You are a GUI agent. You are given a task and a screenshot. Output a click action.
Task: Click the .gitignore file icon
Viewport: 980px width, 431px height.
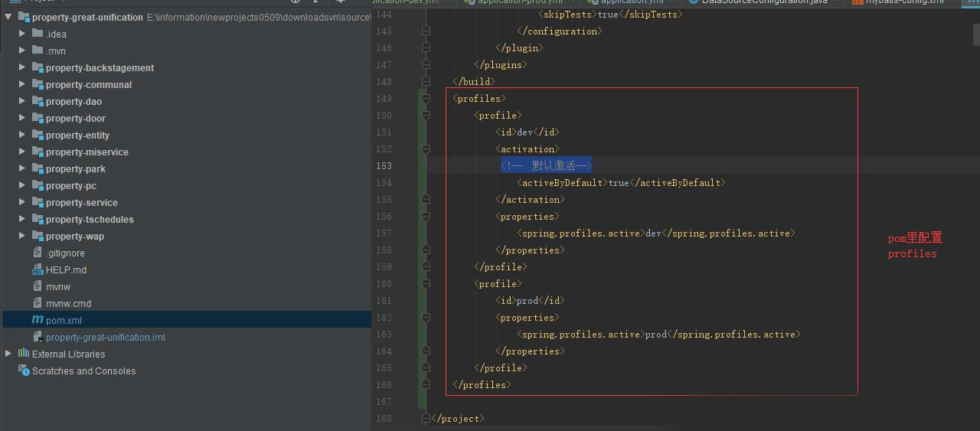point(38,253)
